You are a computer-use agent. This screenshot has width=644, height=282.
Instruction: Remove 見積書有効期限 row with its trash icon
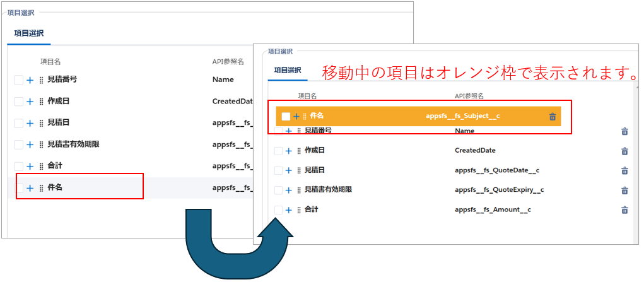coord(624,190)
